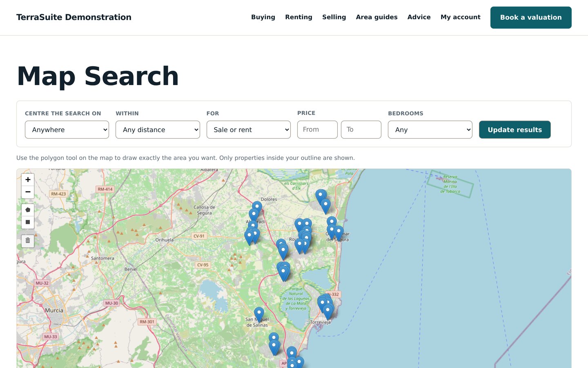Screen dimensions: 588x368
Task: Select the draw polygon tool
Action: click(28, 210)
